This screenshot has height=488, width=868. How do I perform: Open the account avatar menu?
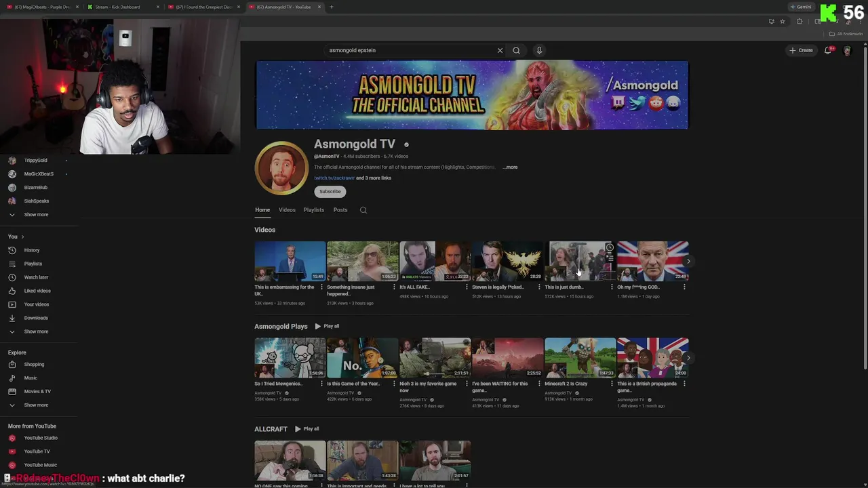[x=847, y=51]
